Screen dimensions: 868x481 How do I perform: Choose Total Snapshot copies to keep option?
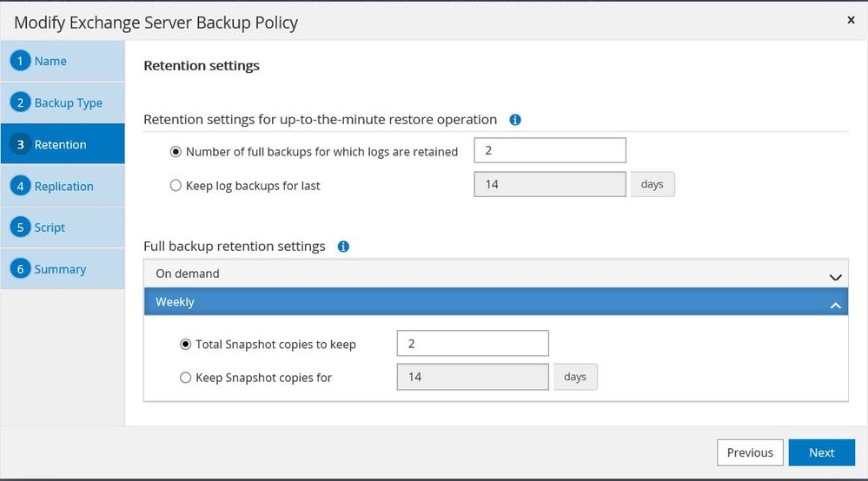186,344
